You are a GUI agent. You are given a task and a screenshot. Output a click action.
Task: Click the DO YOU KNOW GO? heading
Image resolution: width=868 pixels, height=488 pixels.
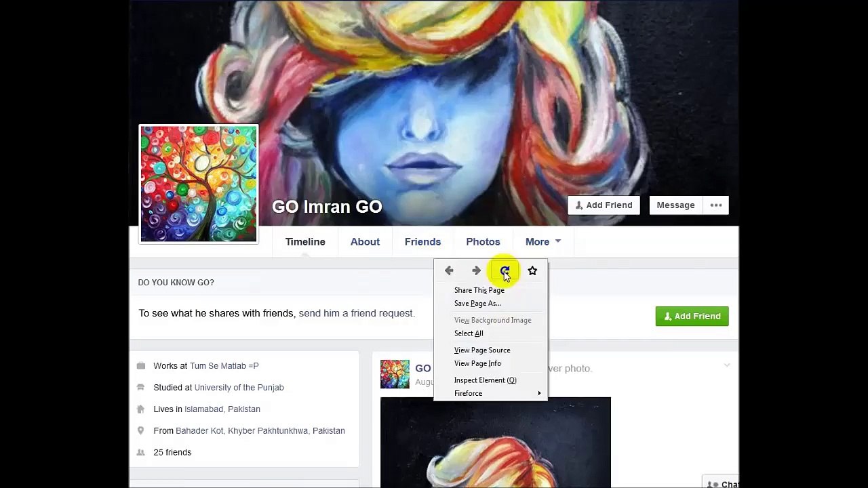(x=176, y=283)
